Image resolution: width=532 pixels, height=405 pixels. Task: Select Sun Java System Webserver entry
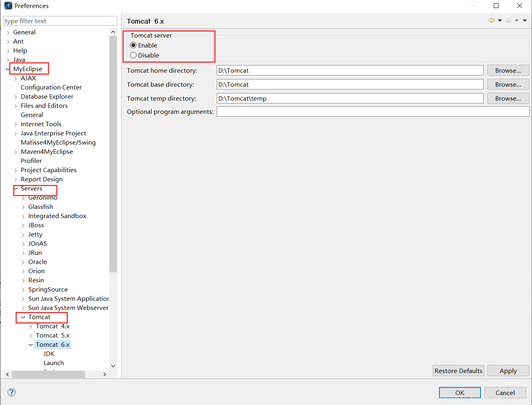[x=68, y=308]
